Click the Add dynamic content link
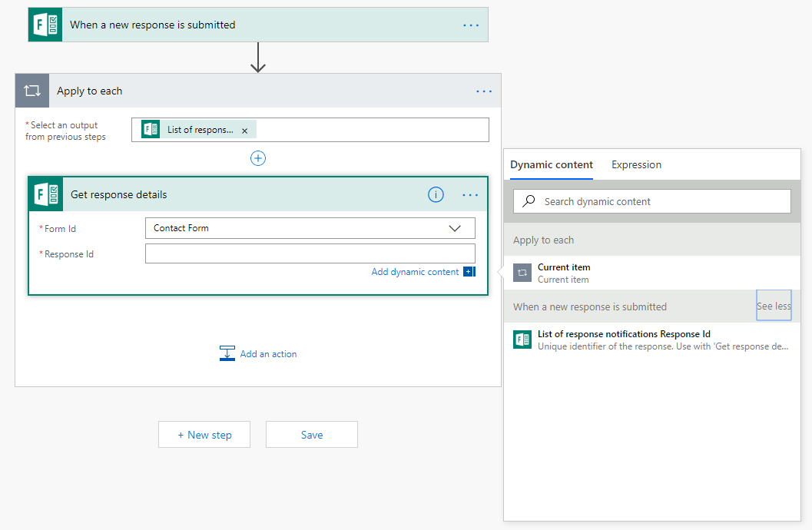 (415, 272)
